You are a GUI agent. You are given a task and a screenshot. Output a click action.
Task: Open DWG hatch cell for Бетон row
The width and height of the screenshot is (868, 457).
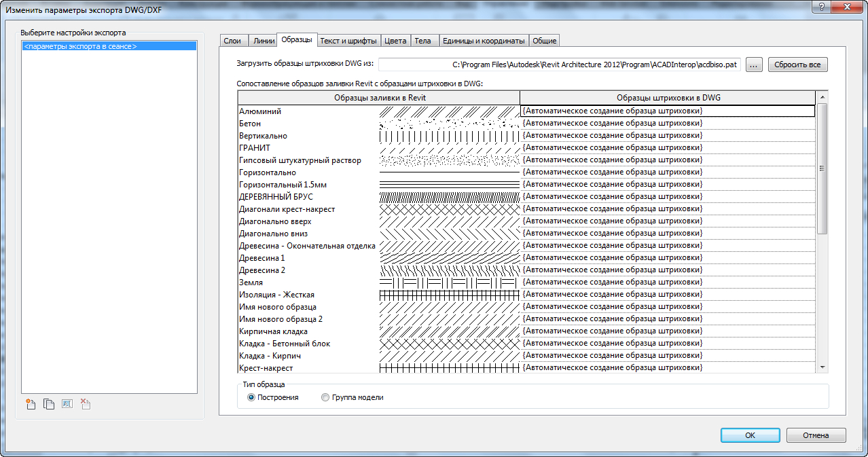pyautogui.click(x=668, y=123)
